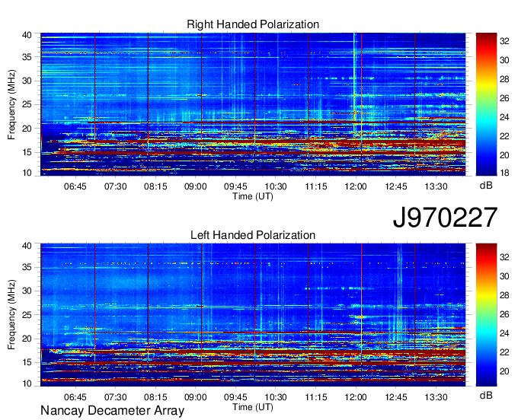This screenshot has height=420, width=518.
Task: Click "13:30" tick on left-handed plot time axis
Action: point(436,397)
